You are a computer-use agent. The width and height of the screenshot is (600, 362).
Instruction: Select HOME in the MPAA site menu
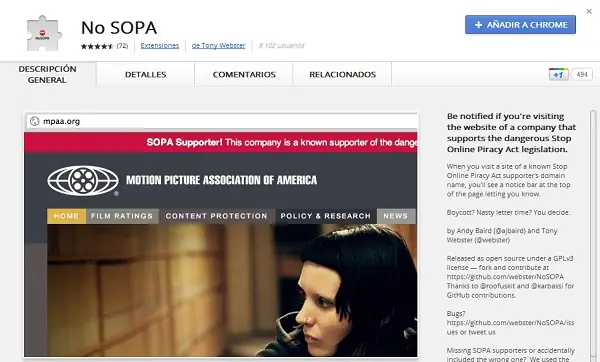point(67,216)
